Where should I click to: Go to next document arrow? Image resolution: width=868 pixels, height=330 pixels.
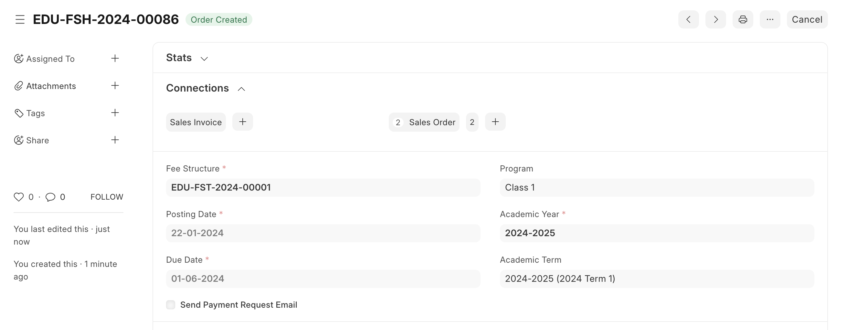[x=715, y=19]
